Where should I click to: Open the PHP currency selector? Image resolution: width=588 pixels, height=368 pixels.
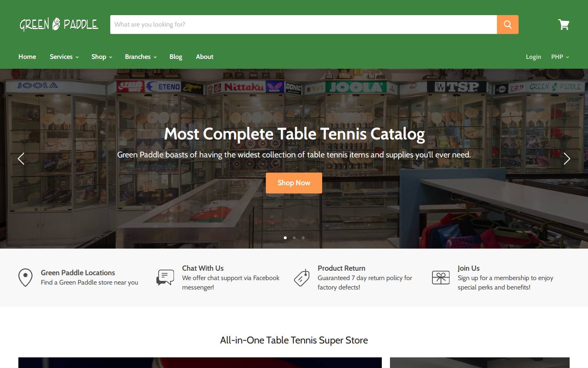(x=560, y=57)
